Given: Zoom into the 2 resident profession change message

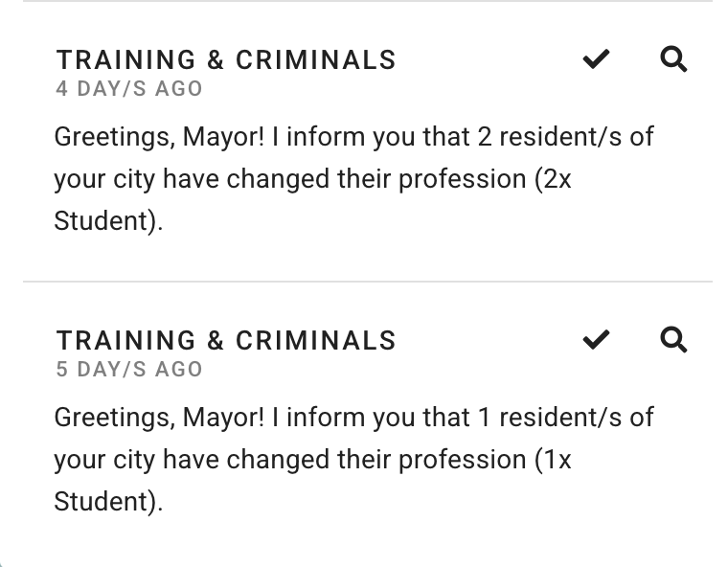Looking at the screenshot, I should [x=673, y=59].
